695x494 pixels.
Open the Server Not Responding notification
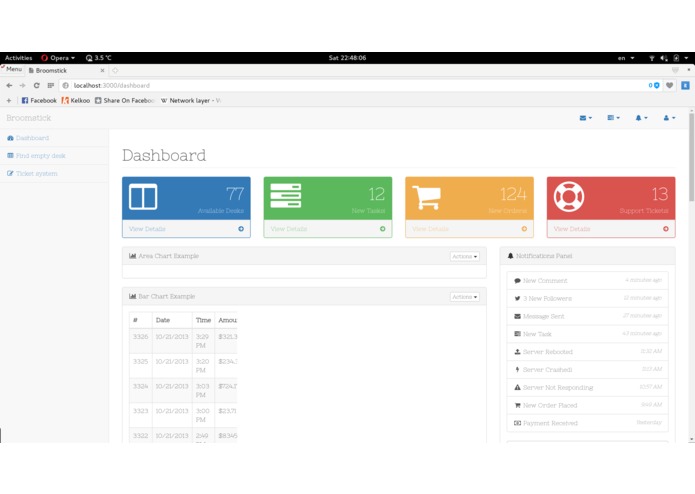587,387
